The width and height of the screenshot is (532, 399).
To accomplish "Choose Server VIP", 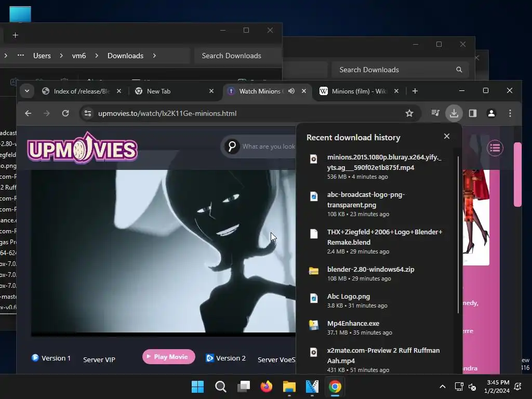I will click(99, 360).
